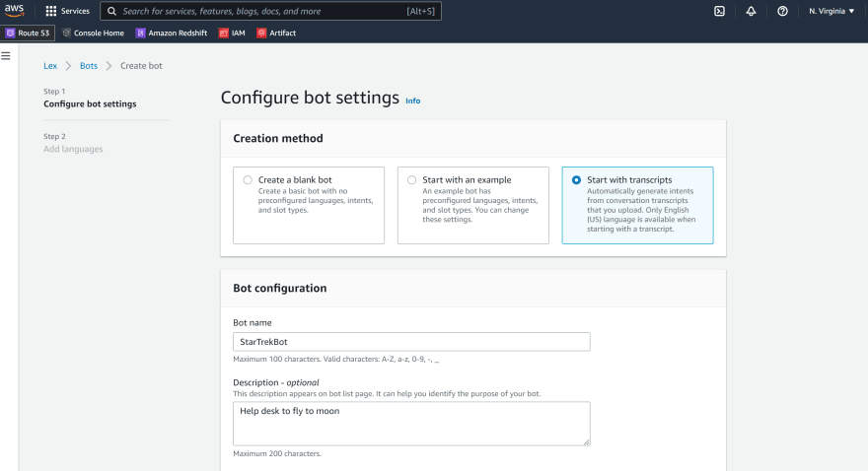Click the Maximum 200 characters hint
Image resolution: width=868 pixels, height=471 pixels.
point(277,454)
